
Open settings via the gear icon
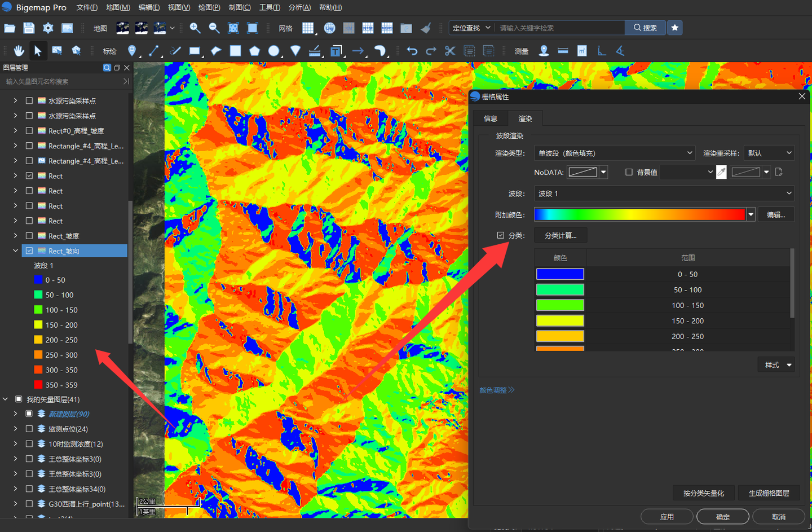click(x=48, y=28)
